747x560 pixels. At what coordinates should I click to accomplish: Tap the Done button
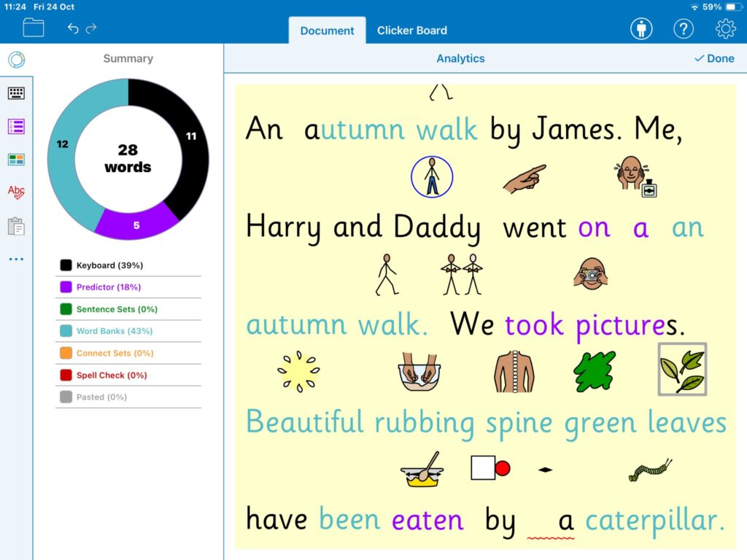tap(714, 58)
